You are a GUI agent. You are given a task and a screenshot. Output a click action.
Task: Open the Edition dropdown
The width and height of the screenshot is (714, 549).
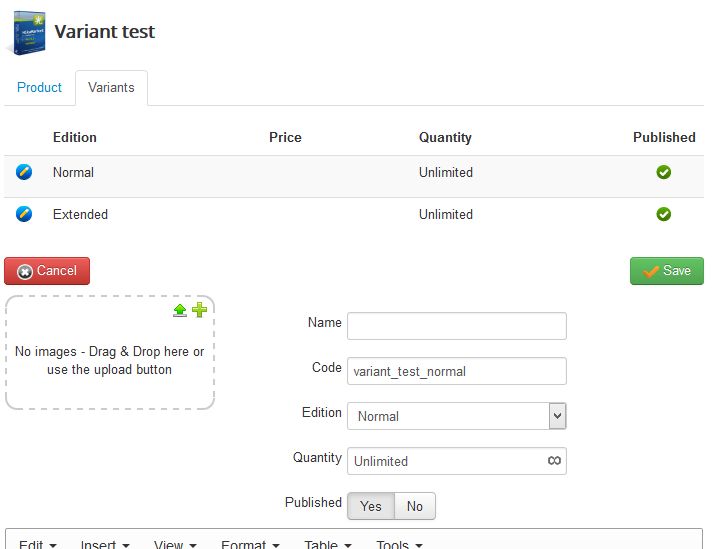[x=456, y=416]
